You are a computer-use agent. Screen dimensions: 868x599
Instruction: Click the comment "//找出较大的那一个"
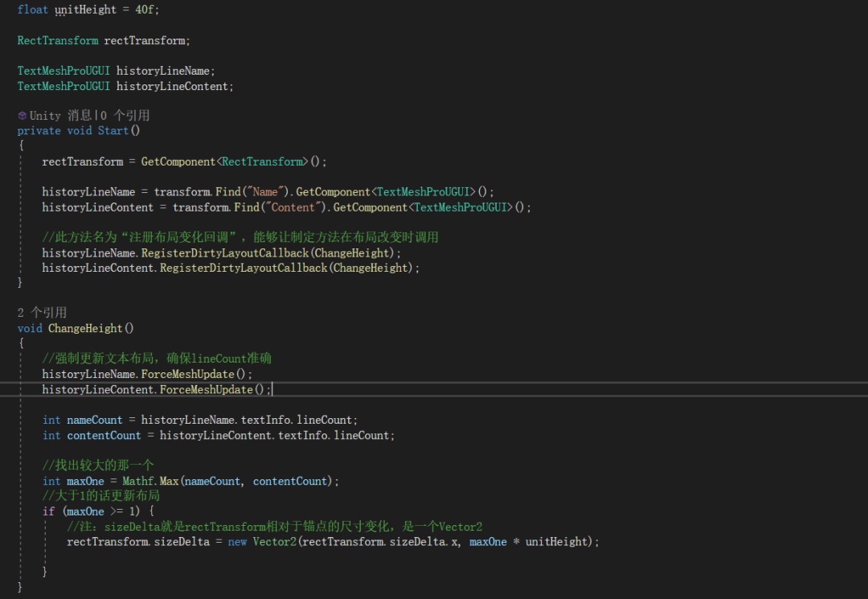tap(98, 466)
